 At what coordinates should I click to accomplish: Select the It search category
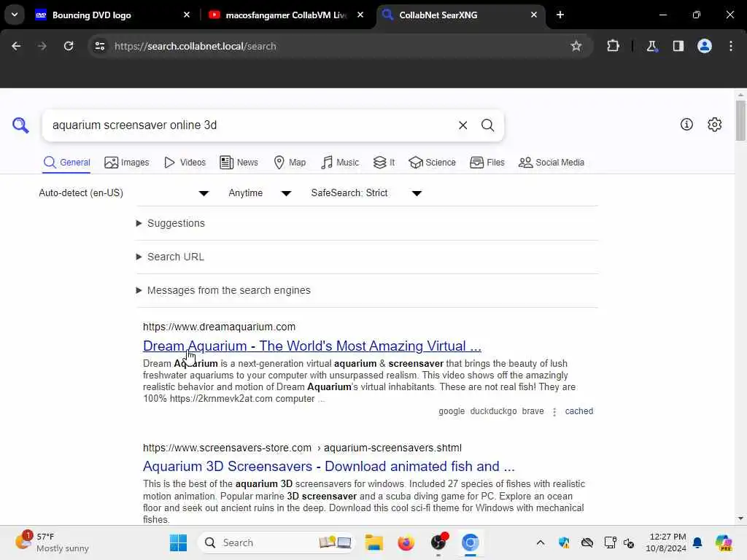pyautogui.click(x=384, y=163)
